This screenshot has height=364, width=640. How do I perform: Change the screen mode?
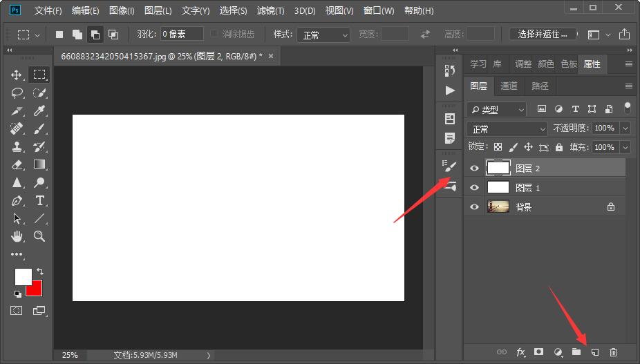coord(39,311)
